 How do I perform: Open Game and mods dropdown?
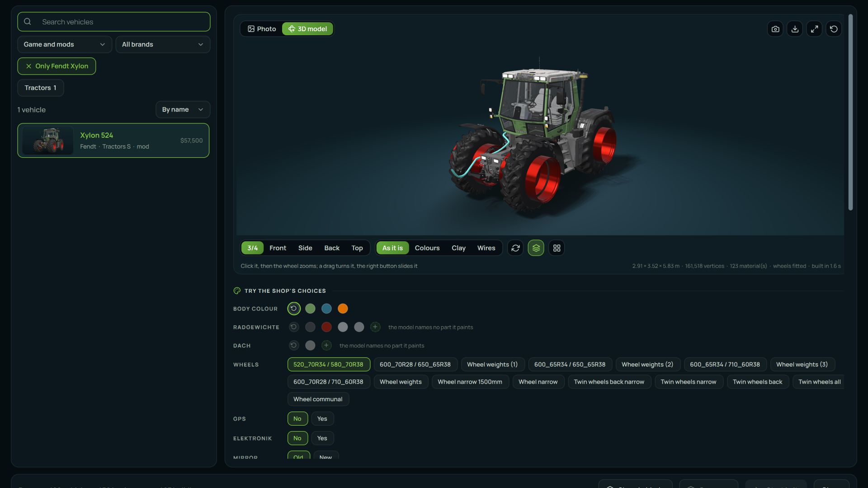click(65, 44)
